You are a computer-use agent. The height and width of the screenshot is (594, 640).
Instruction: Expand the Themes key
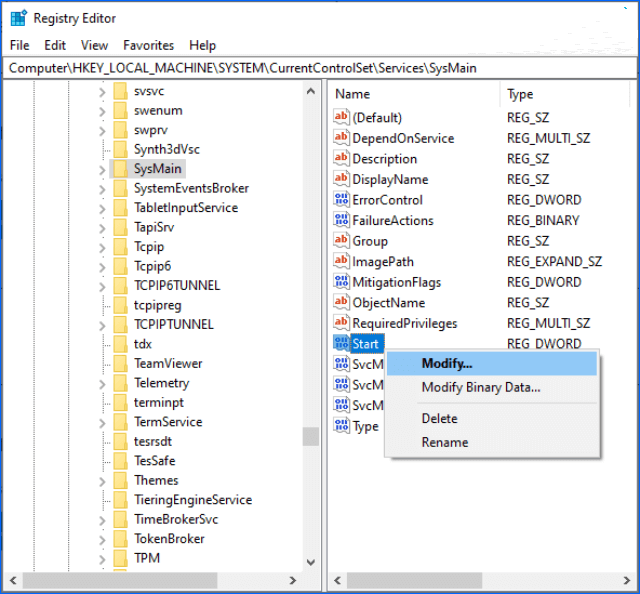click(x=102, y=481)
